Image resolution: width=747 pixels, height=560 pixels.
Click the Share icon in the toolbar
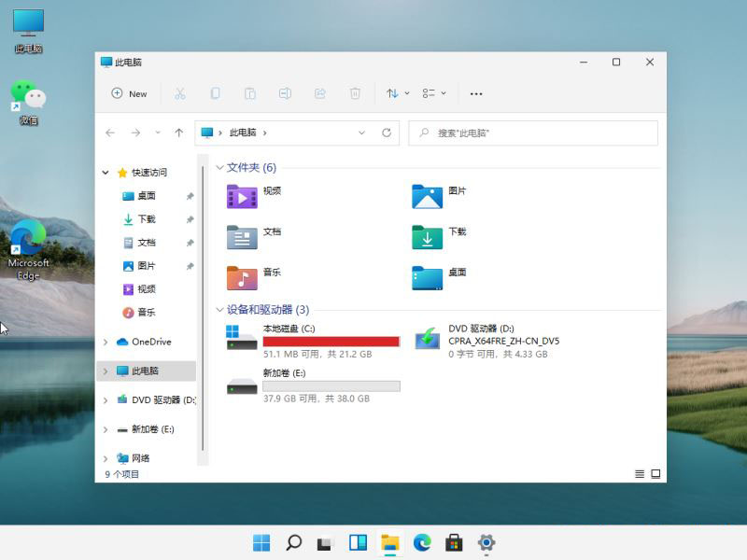[320, 93]
